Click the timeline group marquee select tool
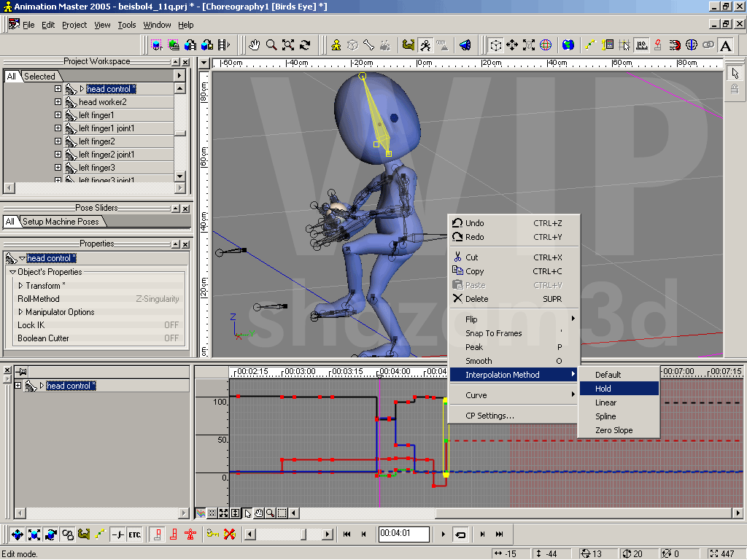 (x=282, y=513)
